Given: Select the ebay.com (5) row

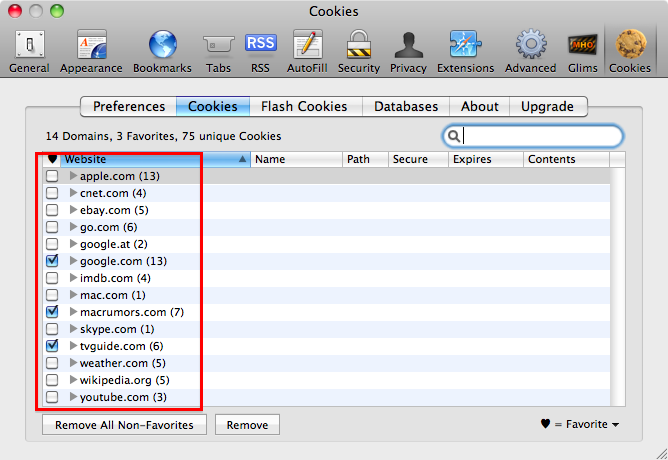Looking at the screenshot, I should (327, 210).
